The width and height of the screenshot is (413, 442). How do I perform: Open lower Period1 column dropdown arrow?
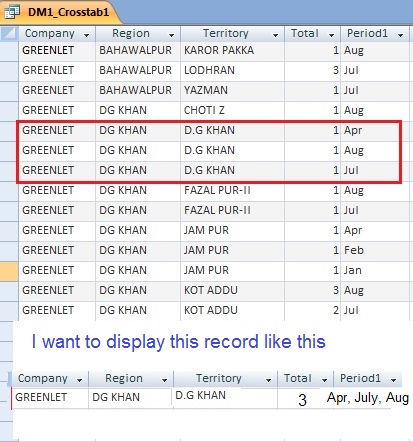coord(394,380)
